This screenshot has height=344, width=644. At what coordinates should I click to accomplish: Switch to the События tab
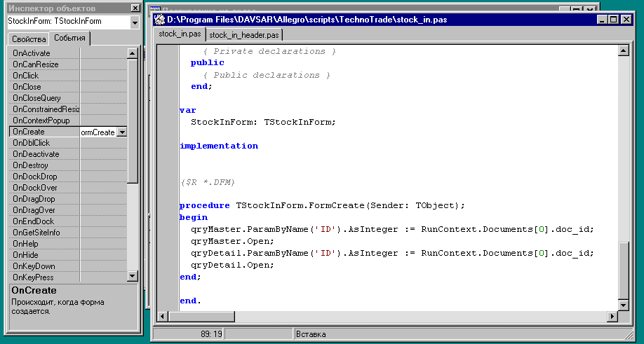69,38
